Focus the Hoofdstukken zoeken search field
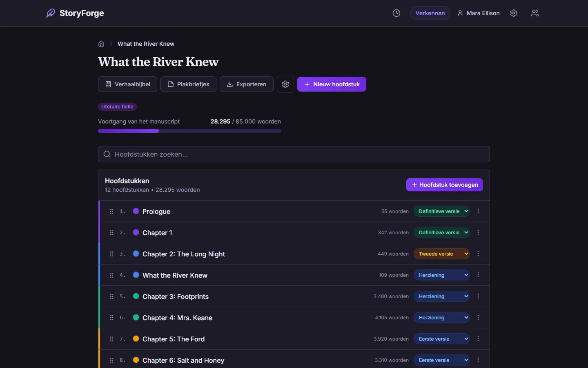 coord(294,154)
